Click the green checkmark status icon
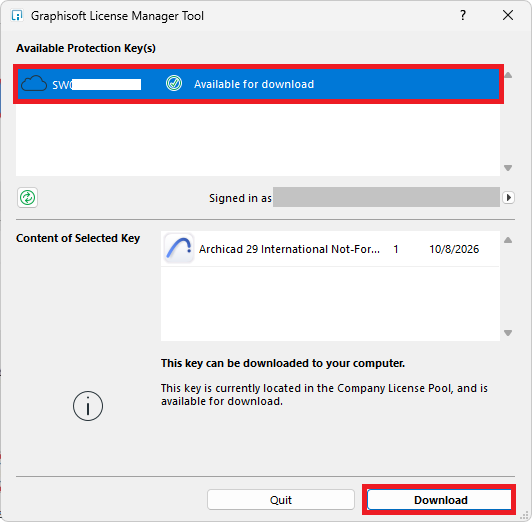Image resolution: width=532 pixels, height=522 pixels. pos(174,83)
